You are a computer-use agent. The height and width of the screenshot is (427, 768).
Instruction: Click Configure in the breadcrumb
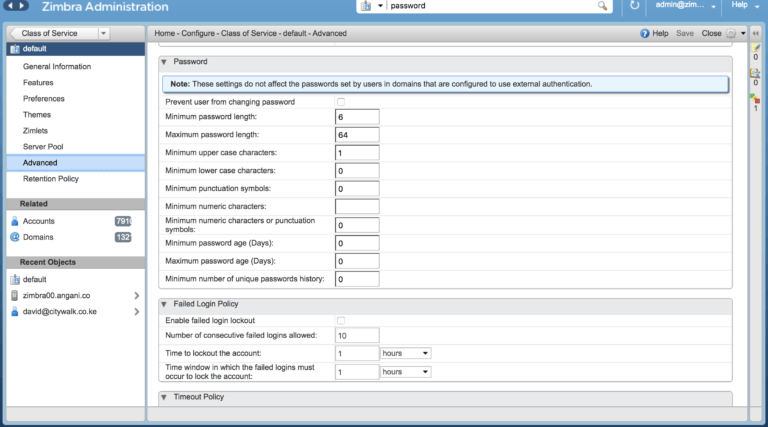click(x=198, y=33)
